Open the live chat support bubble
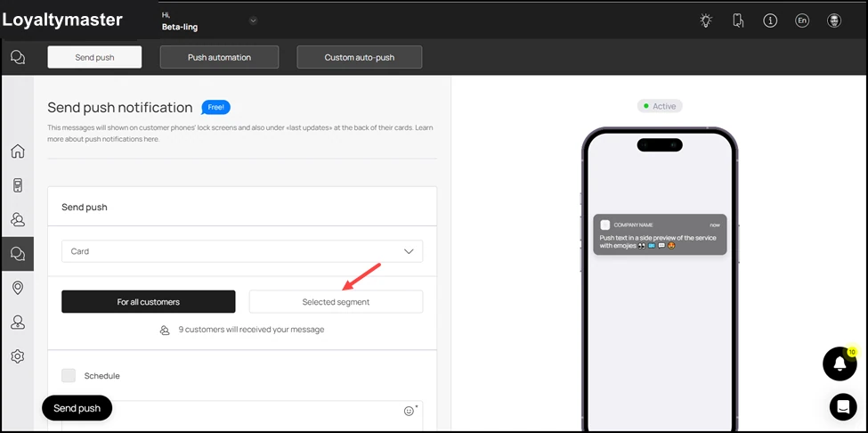 [x=843, y=407]
